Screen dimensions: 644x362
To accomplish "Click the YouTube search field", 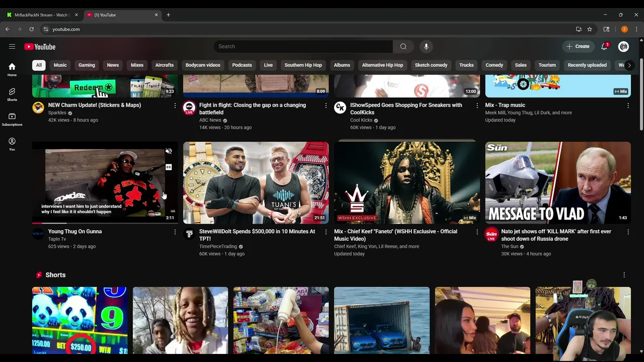I will [x=303, y=46].
